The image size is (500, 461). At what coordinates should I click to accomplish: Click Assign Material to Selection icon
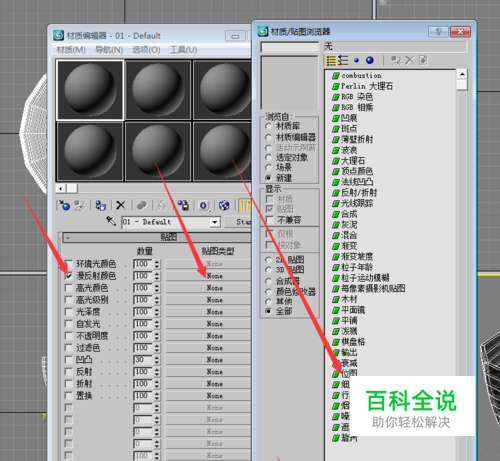[100, 206]
